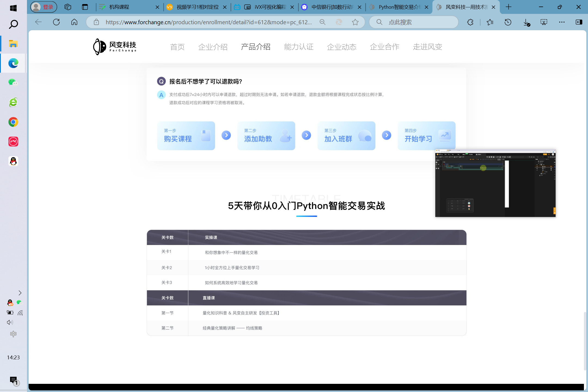Show hidden tray icons chevron

(x=20, y=293)
